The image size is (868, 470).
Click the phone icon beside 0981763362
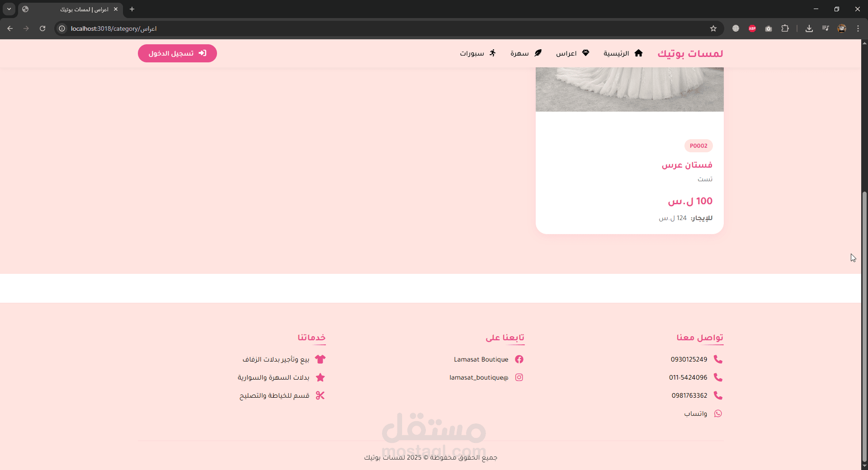coord(718,395)
